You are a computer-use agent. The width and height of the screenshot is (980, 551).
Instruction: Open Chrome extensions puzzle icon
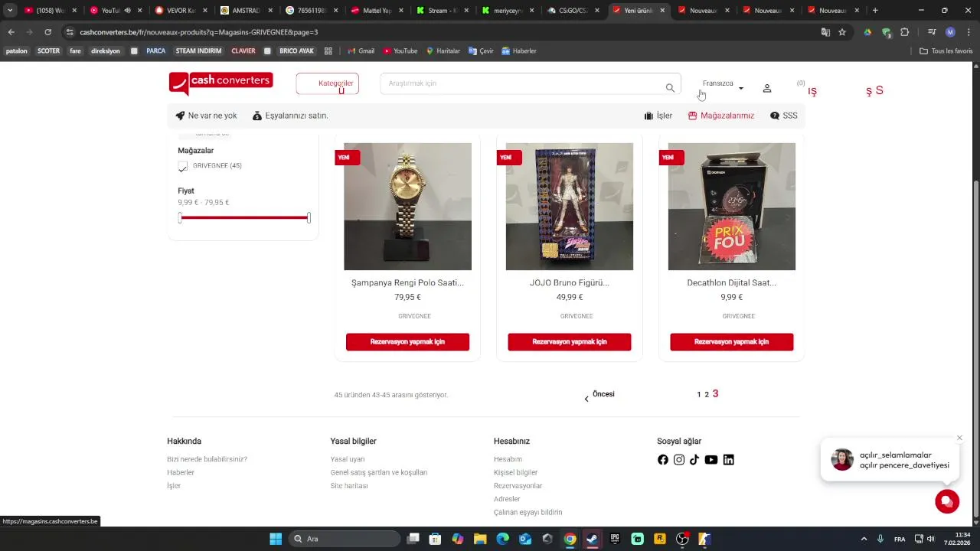click(905, 32)
